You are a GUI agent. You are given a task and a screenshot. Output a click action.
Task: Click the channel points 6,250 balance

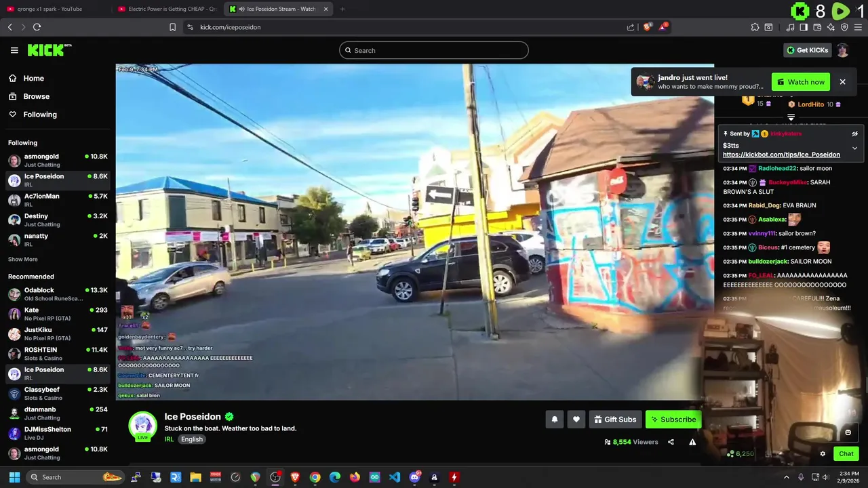(741, 454)
